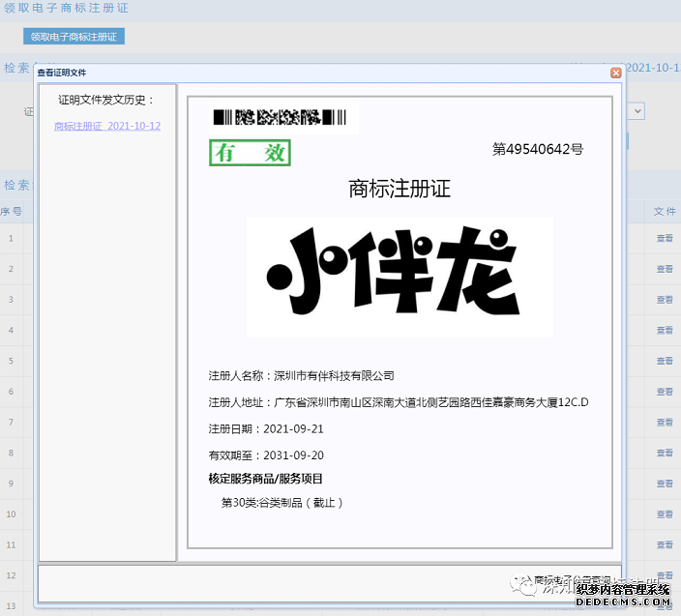681x616 pixels.
Task: Click 证明文件发文历史 label
Action: (106, 101)
